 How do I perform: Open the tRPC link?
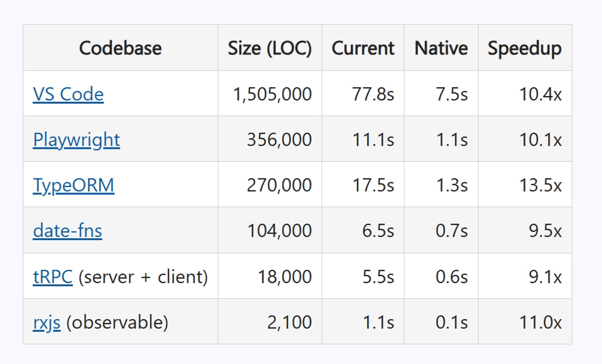[53, 276]
